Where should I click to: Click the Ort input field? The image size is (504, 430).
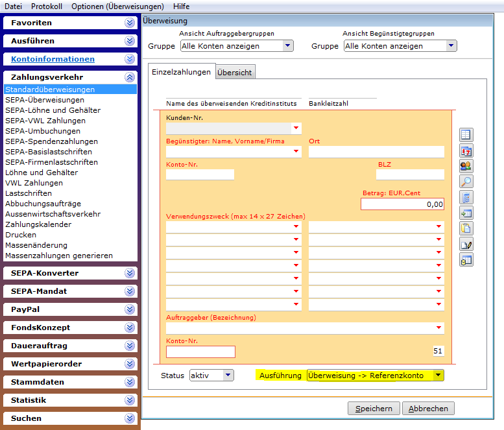point(376,152)
